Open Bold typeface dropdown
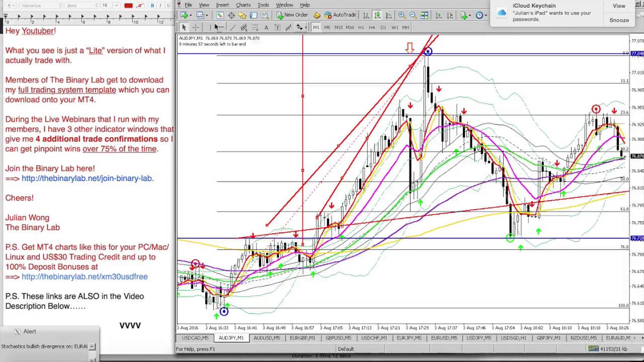This screenshot has width=644, height=362. pos(82,6)
